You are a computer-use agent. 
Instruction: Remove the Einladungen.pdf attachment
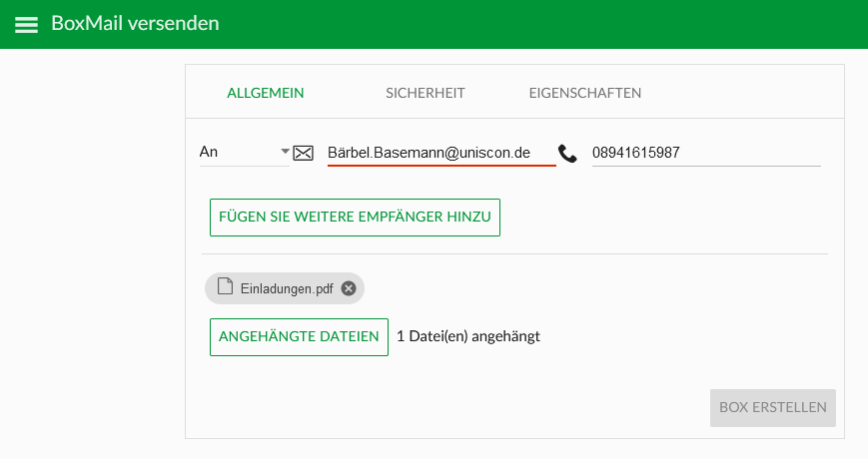(x=349, y=288)
